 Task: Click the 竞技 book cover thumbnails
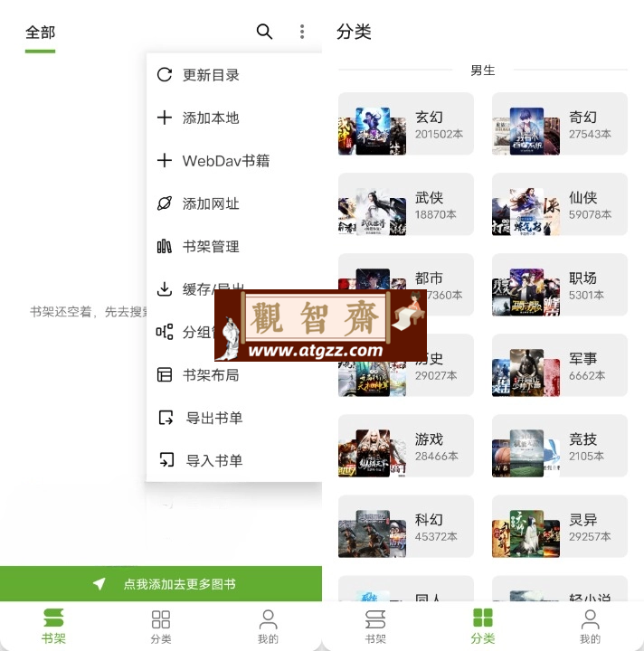click(526, 453)
